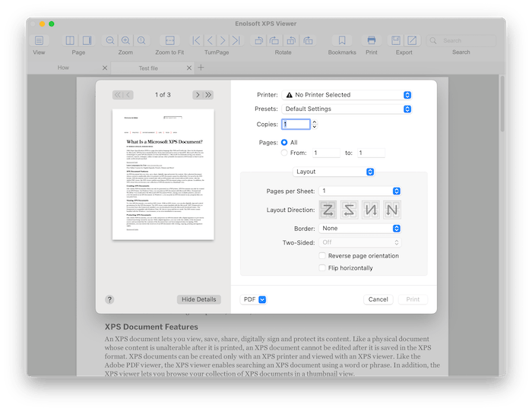
Task: Switch to the How tab
Action: tap(64, 68)
